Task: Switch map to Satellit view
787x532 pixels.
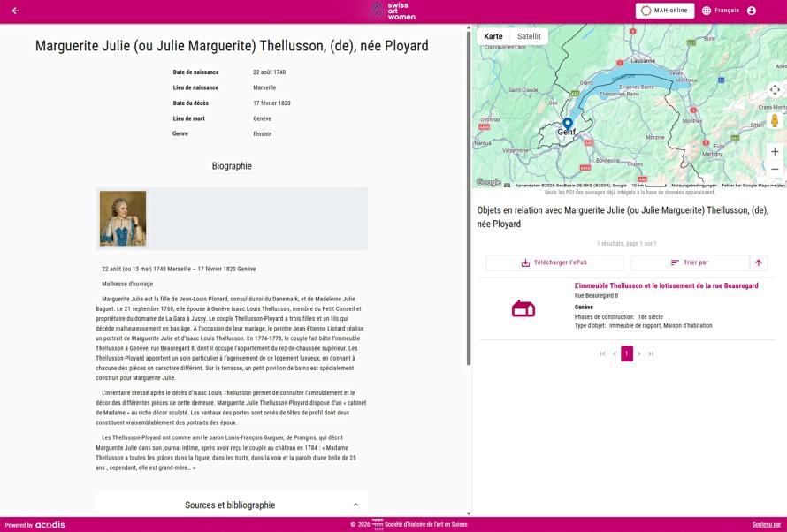Action: pos(529,36)
